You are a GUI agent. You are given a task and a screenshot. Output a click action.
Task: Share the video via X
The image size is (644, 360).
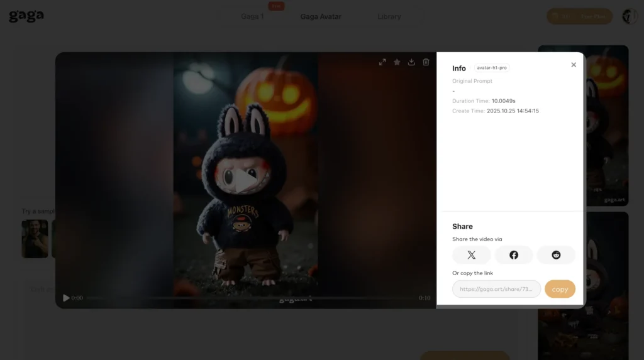[472, 255]
